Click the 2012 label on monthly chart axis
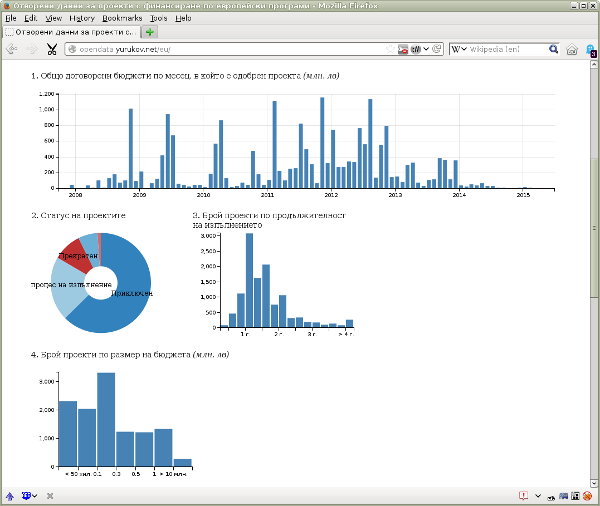 [331, 195]
